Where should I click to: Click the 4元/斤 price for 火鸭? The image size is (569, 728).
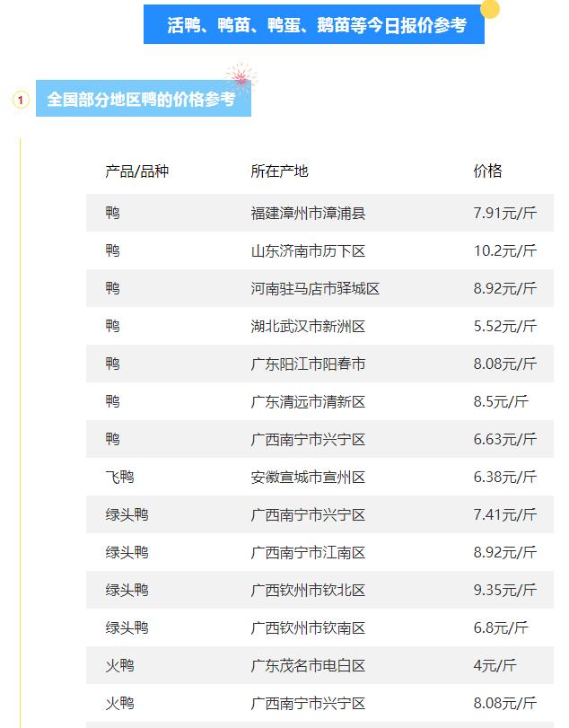[495, 666]
